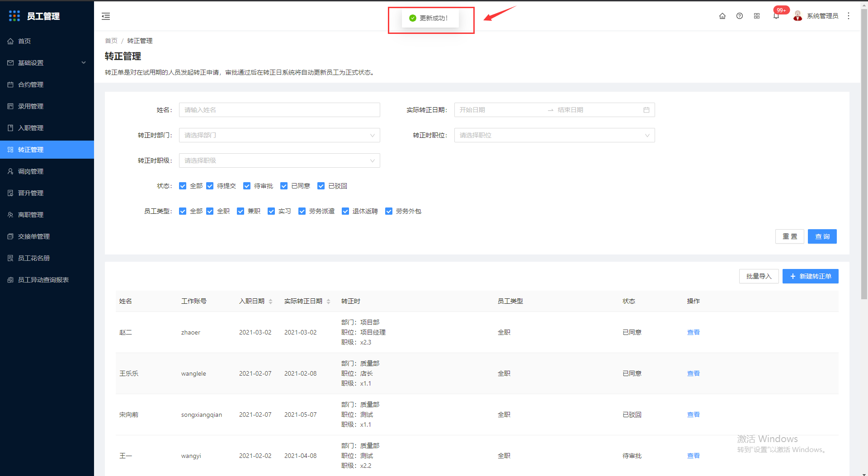
Task: Uncheck the 员工类型 全部 checkbox
Action: coord(183,211)
